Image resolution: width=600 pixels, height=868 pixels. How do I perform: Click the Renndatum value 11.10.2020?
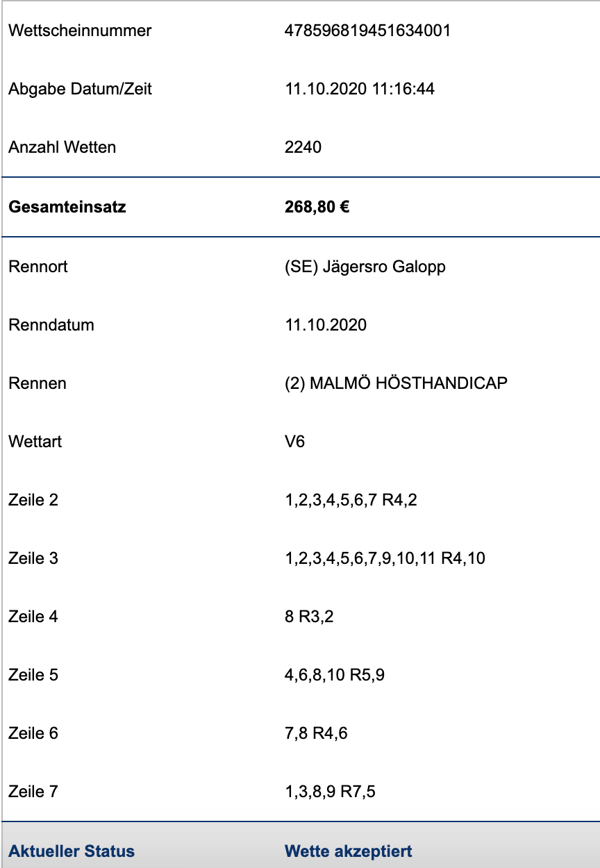[x=326, y=325]
